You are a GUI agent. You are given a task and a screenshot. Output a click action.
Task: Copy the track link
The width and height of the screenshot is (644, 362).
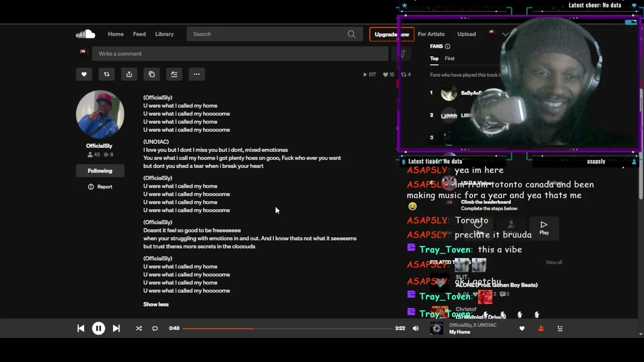pyautogui.click(x=152, y=74)
